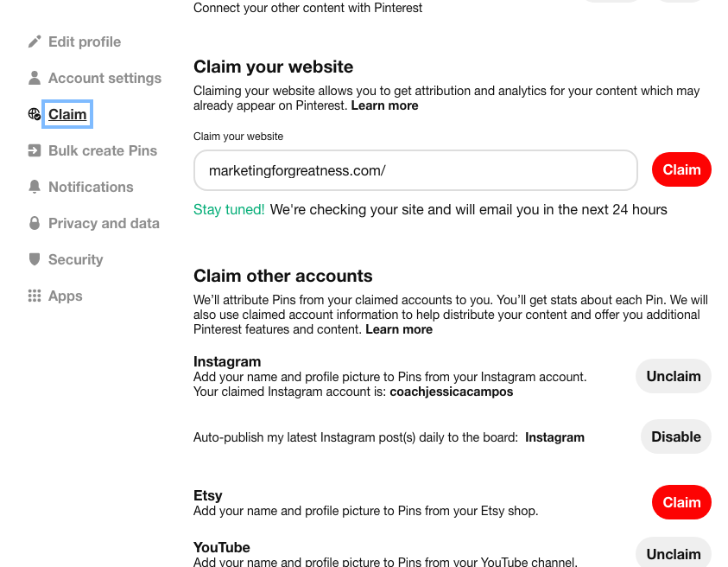Screen dimensions: 728x567
Task: Click the pencil icon beside Edit profile
Action: (35, 41)
